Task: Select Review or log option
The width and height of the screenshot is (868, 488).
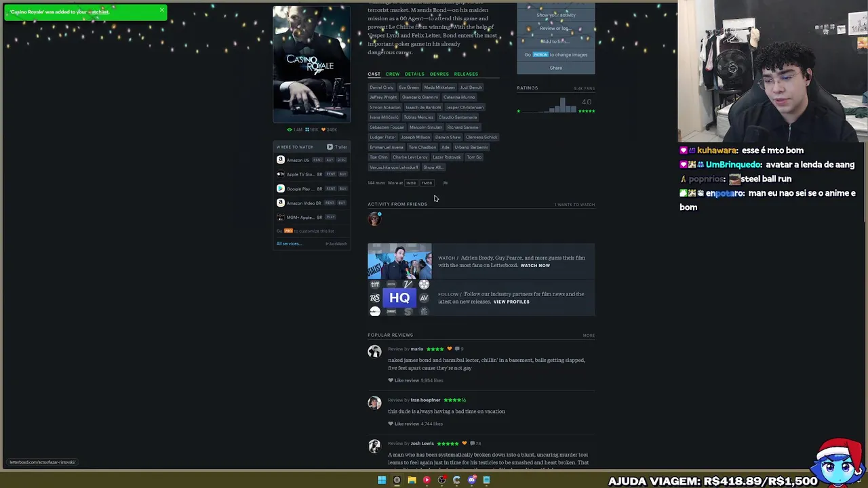Action: coord(555,28)
